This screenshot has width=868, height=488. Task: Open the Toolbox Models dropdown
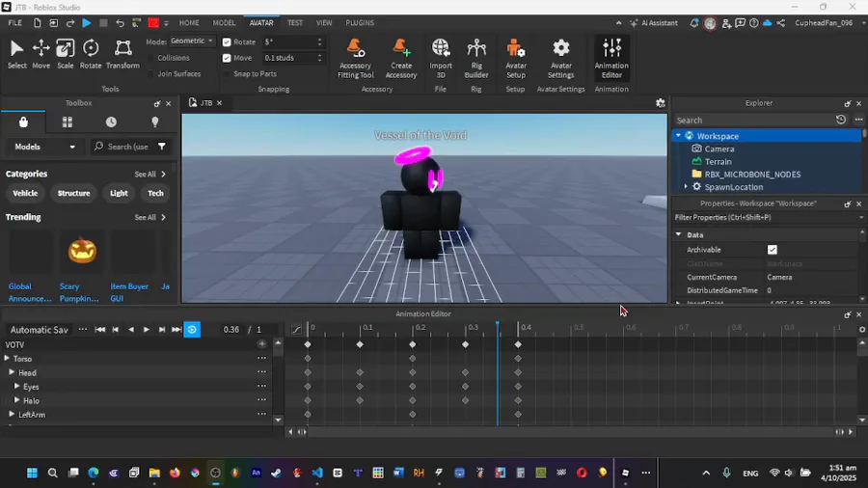coord(44,147)
